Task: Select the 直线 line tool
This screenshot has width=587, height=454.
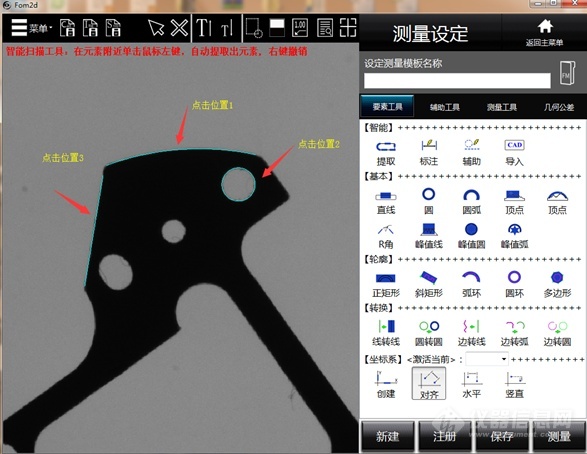Action: [x=386, y=201]
